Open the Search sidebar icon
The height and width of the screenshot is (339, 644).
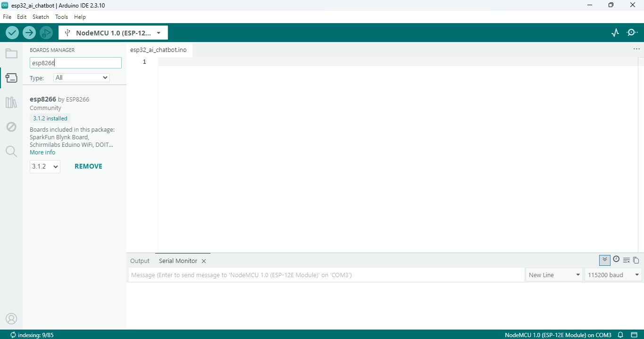coord(11,152)
